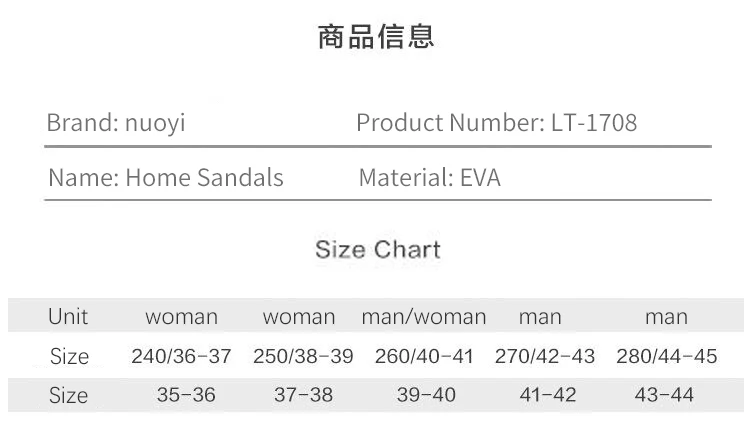Image resolution: width=750 pixels, height=437 pixels.
Task: Click the 商品信息 heading
Action: click(x=375, y=38)
